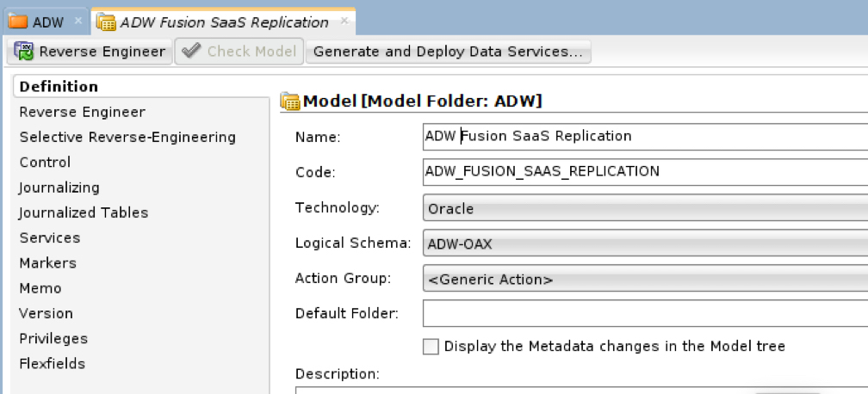Click the Reverse Engineer toolbar icon
Screen dimensions: 868x394
[x=24, y=52]
